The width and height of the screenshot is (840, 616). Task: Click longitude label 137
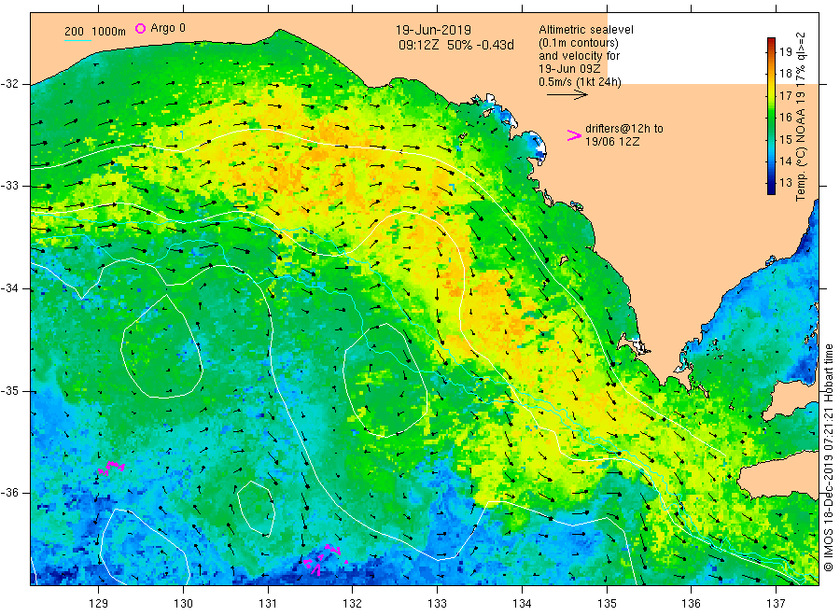pyautogui.click(x=777, y=604)
